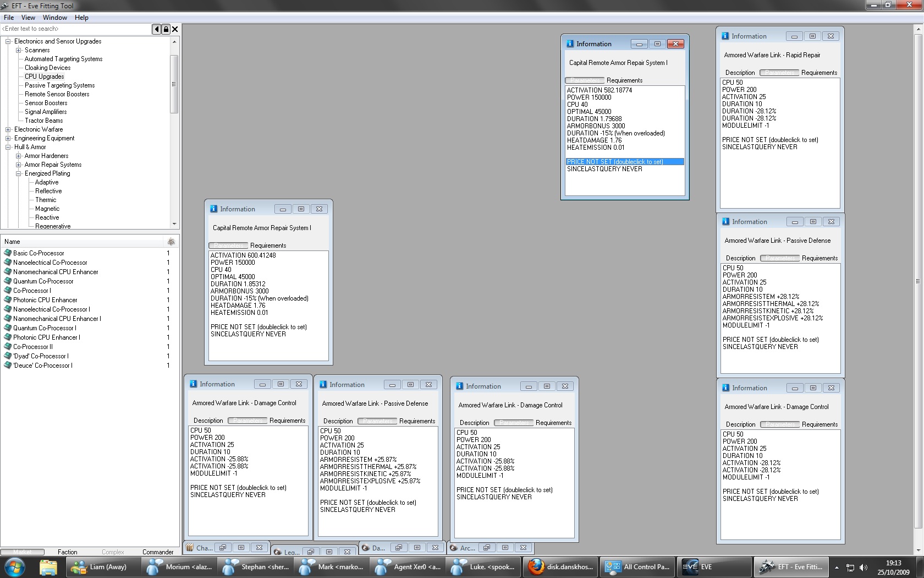
Task: Open the Window menu
Action: tap(55, 18)
